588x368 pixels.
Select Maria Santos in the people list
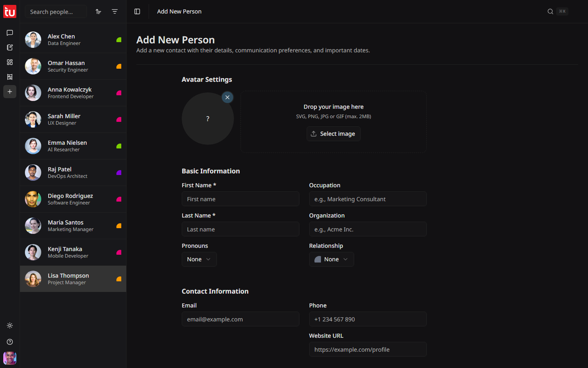(73, 226)
